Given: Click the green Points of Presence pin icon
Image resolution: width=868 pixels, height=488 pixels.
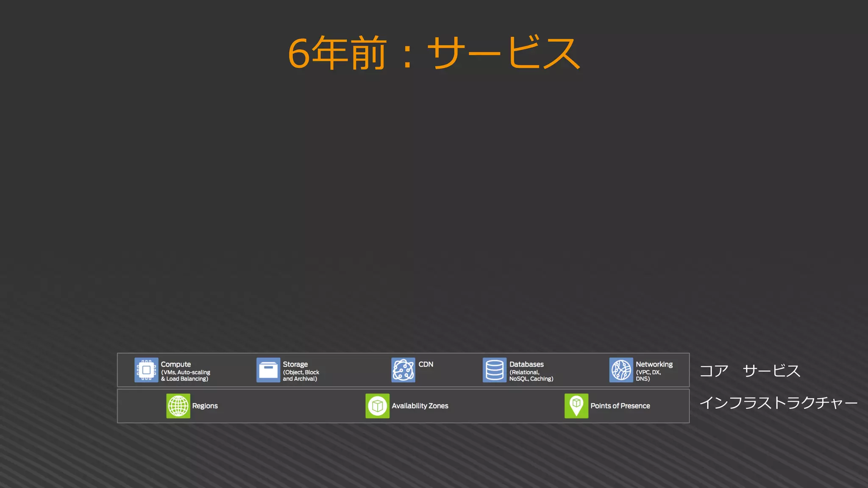Looking at the screenshot, I should click(x=576, y=406).
